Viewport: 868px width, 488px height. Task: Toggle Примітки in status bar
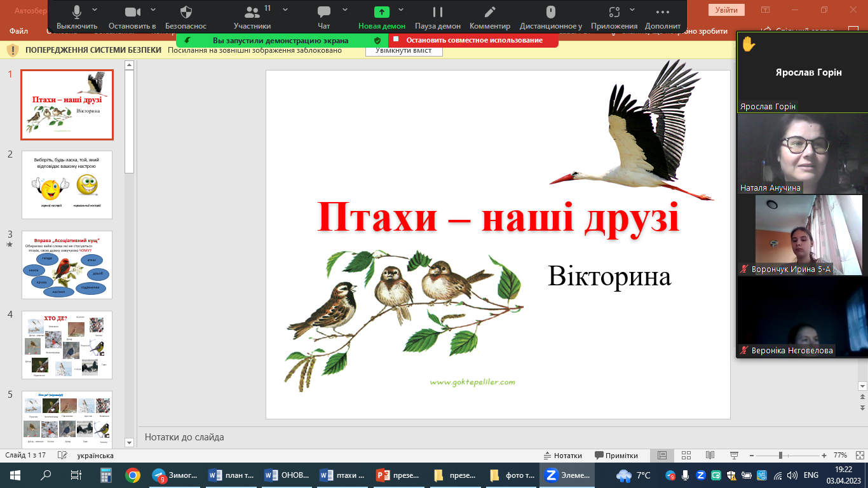pyautogui.click(x=616, y=456)
